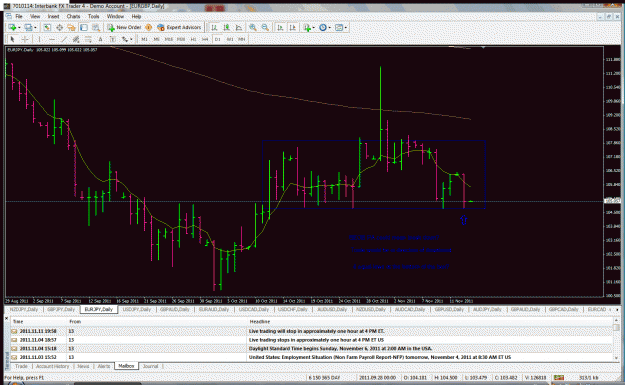This screenshot has width=625, height=385.
Task: Click the Indicators list icon
Action: (307, 27)
